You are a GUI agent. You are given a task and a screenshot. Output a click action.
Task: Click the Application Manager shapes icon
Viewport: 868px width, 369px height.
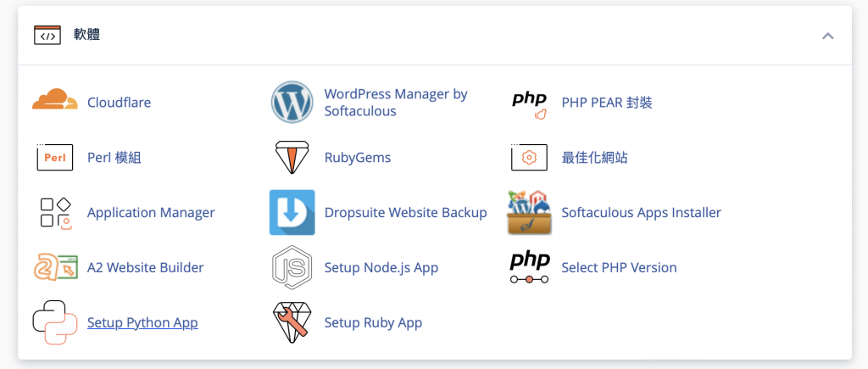56,212
